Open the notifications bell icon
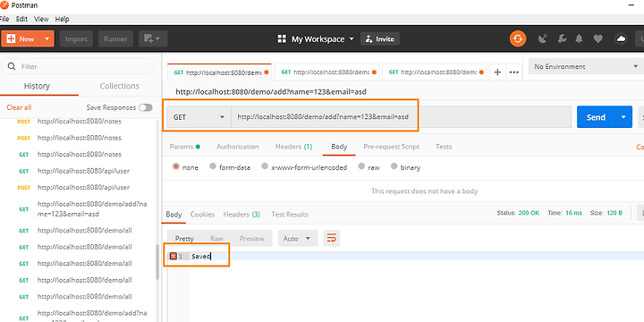Image resolution: width=644 pixels, height=322 pixels. point(579,39)
